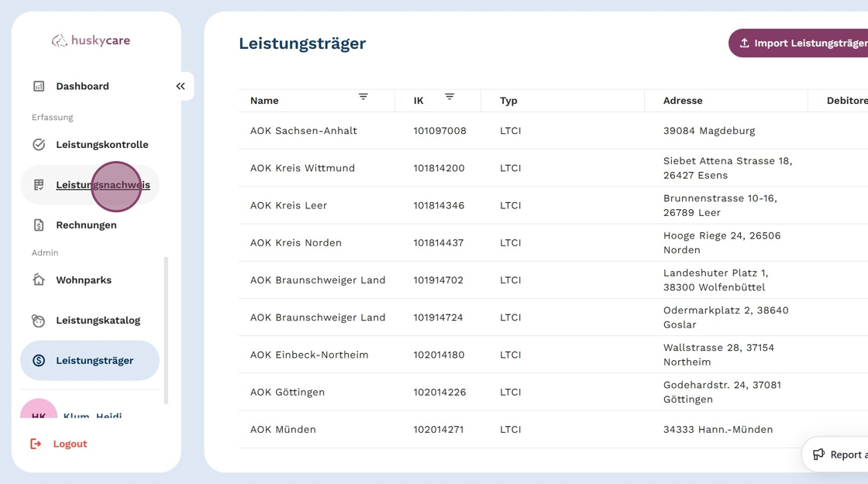Click the Logout arrow icon

pyautogui.click(x=36, y=444)
